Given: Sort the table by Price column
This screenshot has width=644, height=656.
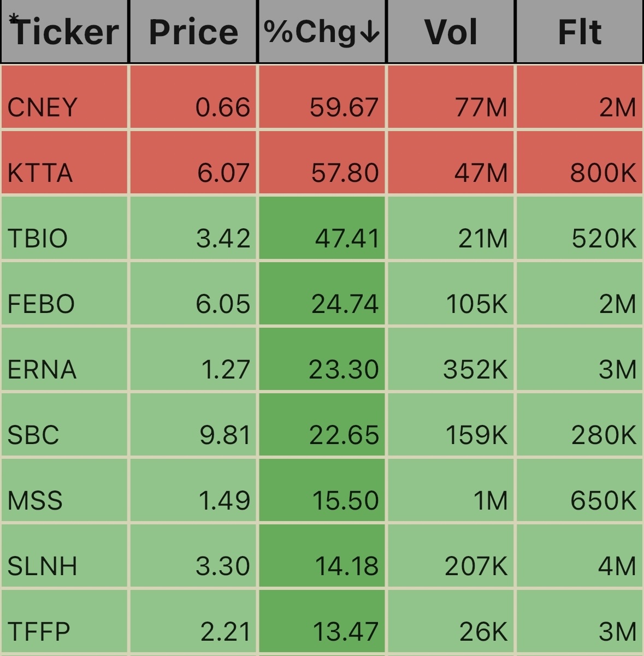Looking at the screenshot, I should click(x=193, y=32).
